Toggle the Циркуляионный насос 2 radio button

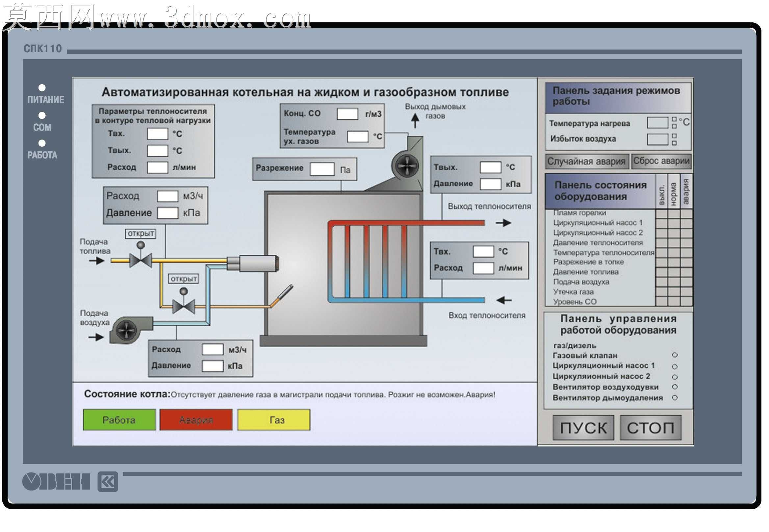click(x=675, y=377)
